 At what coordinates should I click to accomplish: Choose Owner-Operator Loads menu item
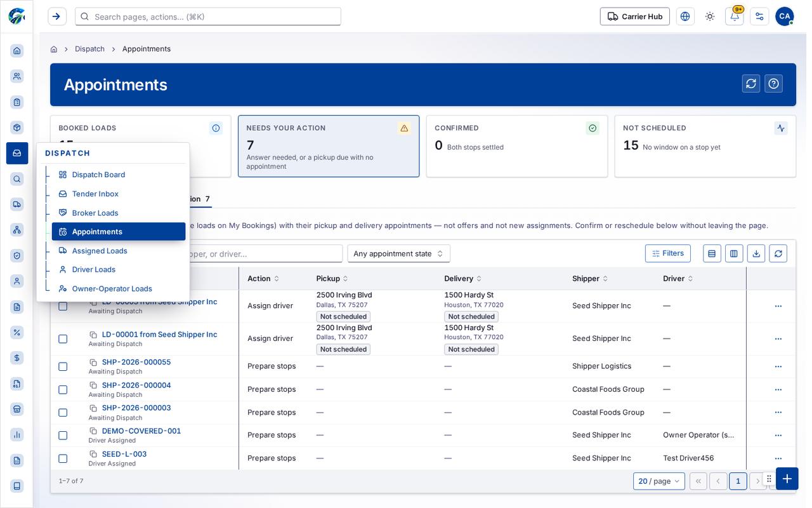pos(119,288)
